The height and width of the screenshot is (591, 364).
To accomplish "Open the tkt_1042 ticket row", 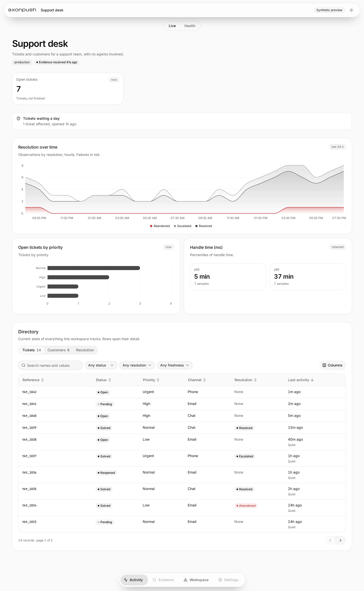I will pyautogui.click(x=182, y=392).
